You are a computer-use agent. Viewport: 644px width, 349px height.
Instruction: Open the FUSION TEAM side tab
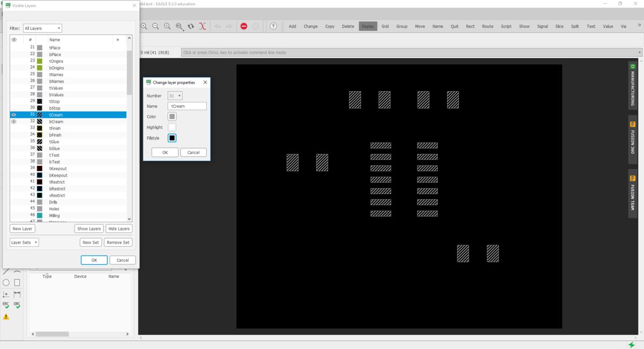[x=633, y=193]
